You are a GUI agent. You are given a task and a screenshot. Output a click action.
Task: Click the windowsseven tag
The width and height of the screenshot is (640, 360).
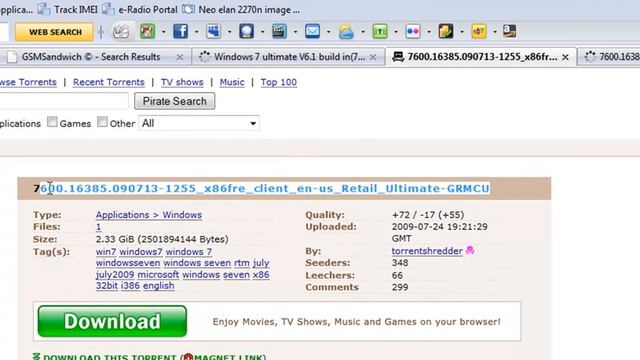[128, 263]
